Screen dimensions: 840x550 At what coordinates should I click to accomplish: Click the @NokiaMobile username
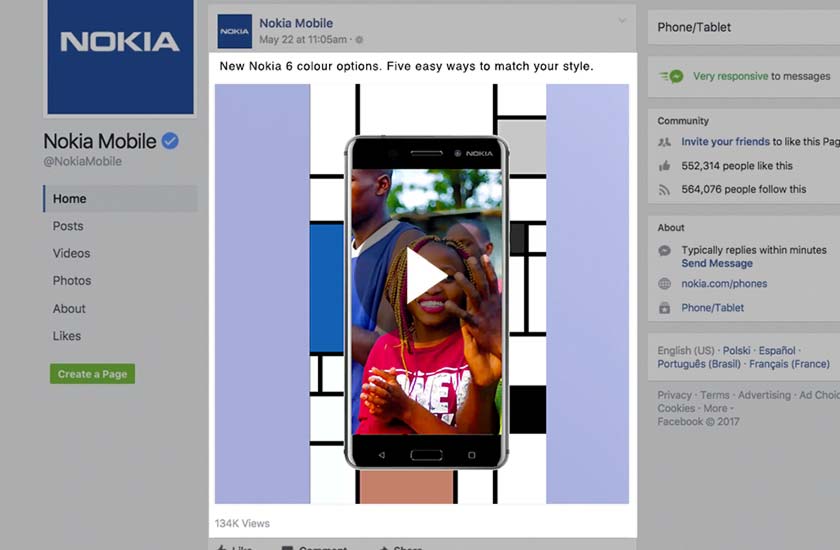(82, 161)
